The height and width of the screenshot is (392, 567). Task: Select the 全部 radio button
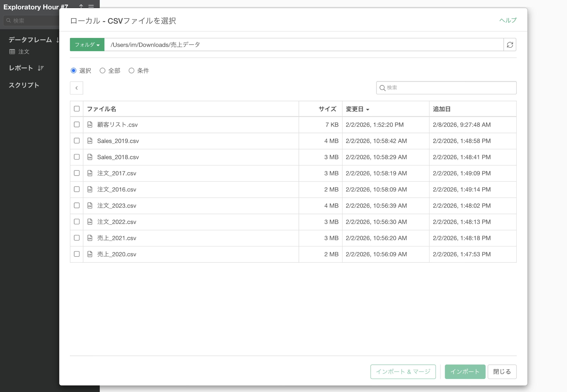pyautogui.click(x=102, y=71)
